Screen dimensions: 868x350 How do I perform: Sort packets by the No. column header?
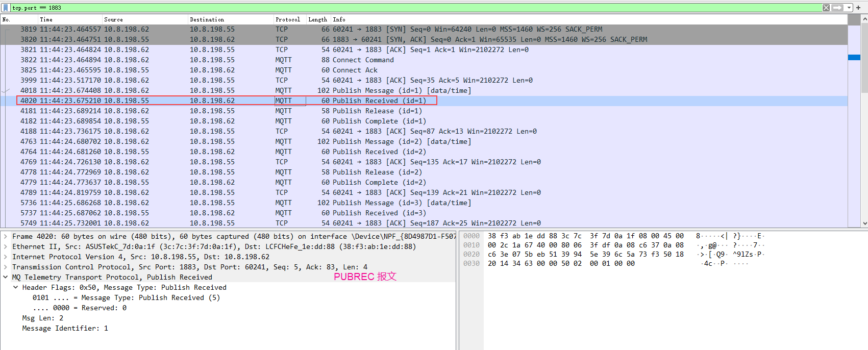(x=19, y=19)
